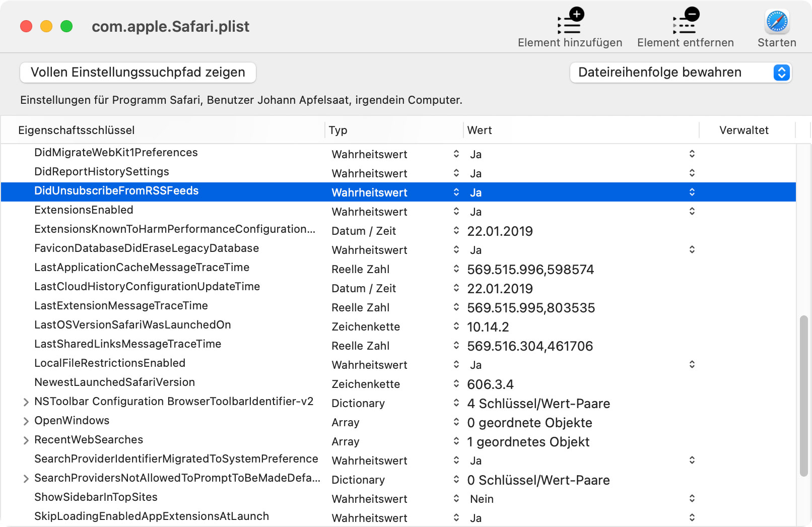Click the window title com.apple.Safari.plist
812x527 pixels.
(x=170, y=26)
